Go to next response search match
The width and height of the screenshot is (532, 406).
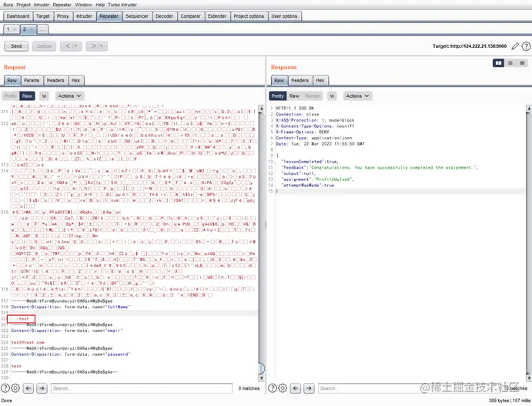point(309,388)
